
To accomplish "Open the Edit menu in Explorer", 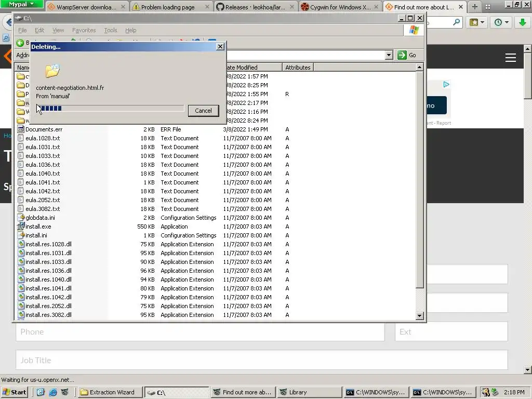I will [x=39, y=30].
